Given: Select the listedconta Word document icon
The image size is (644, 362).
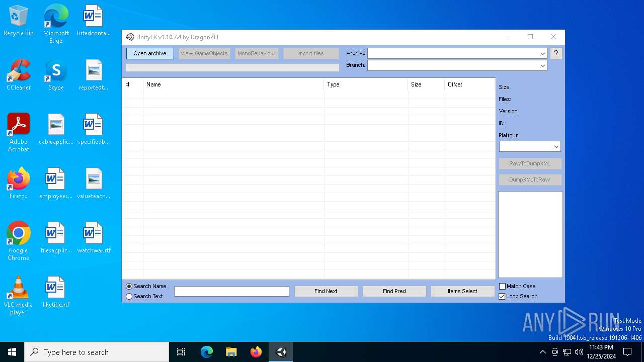Looking at the screenshot, I should [94, 21].
